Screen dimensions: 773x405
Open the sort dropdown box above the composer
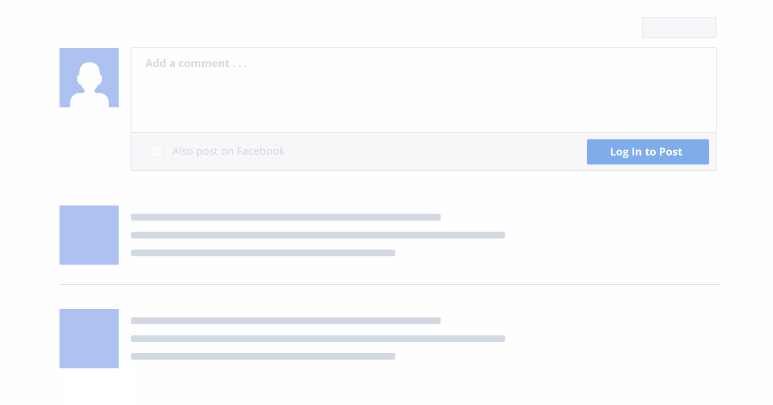679,28
